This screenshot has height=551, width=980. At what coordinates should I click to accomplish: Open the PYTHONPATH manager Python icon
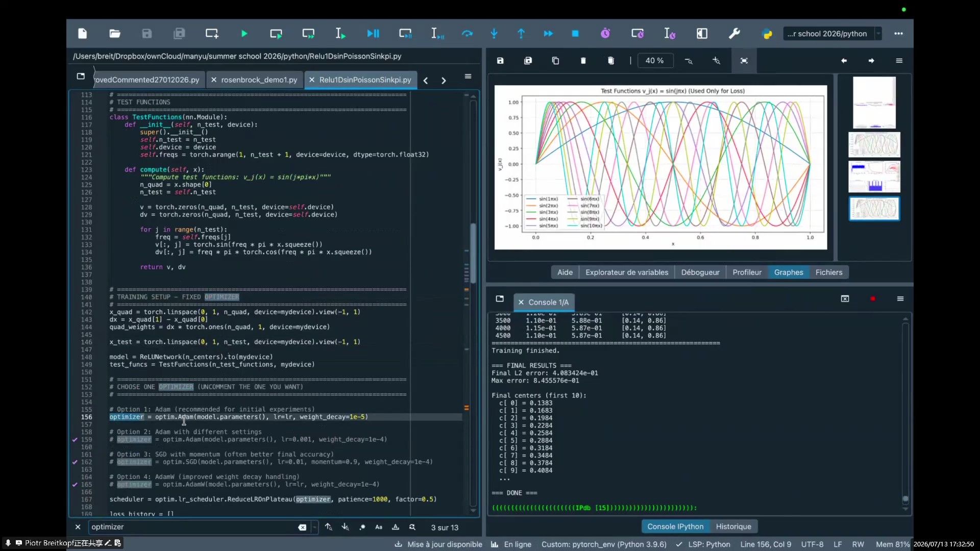(767, 34)
